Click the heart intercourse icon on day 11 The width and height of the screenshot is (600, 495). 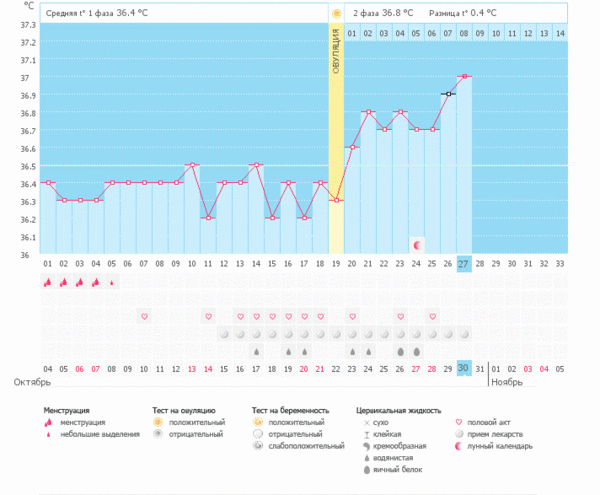208,316
